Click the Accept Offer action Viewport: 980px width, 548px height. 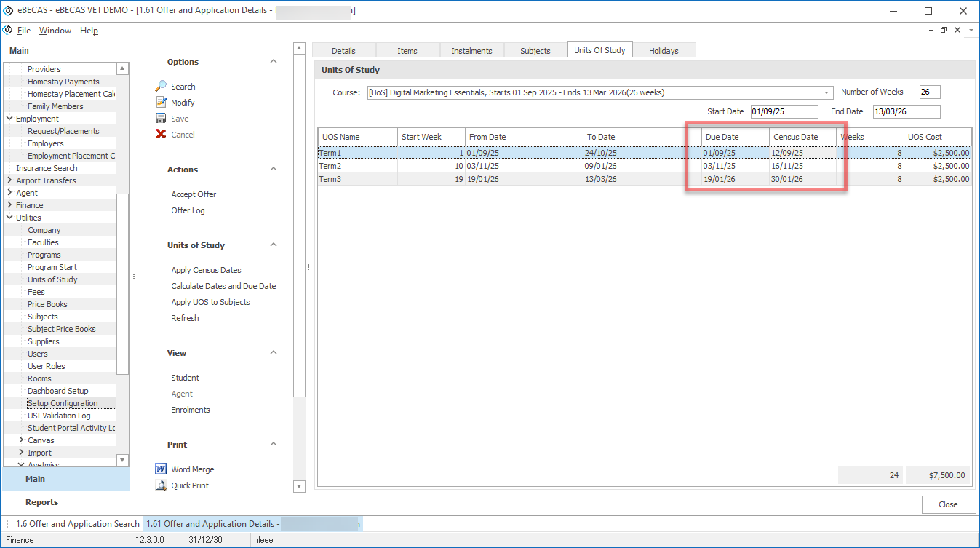[x=194, y=194]
